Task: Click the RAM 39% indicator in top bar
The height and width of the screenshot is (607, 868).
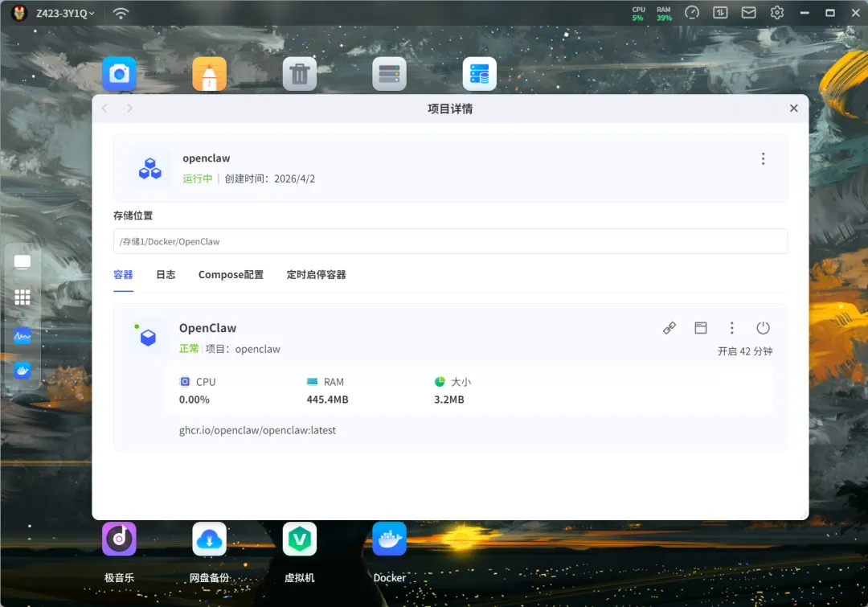Action: click(664, 14)
